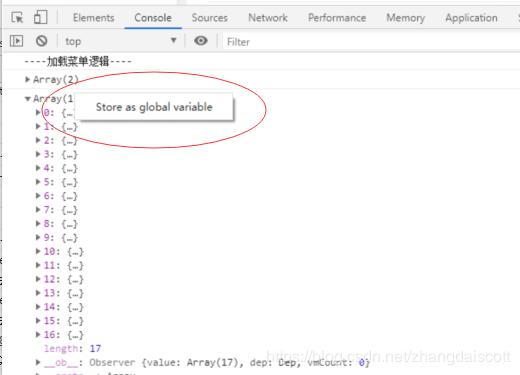Expand the __ob__ Observer property
The image size is (520, 375).
tap(38, 362)
